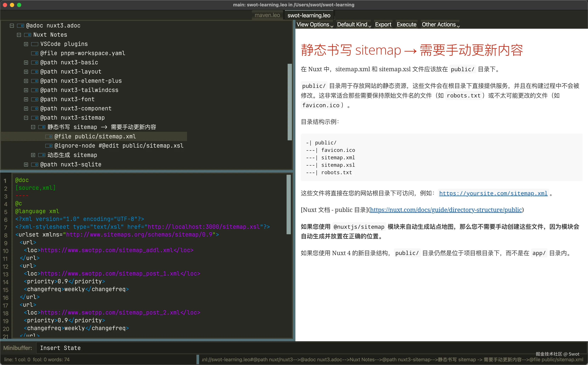Expand the @path nuxt3-tailwindcss node
Viewport: 588px width, 365px height.
coord(26,90)
